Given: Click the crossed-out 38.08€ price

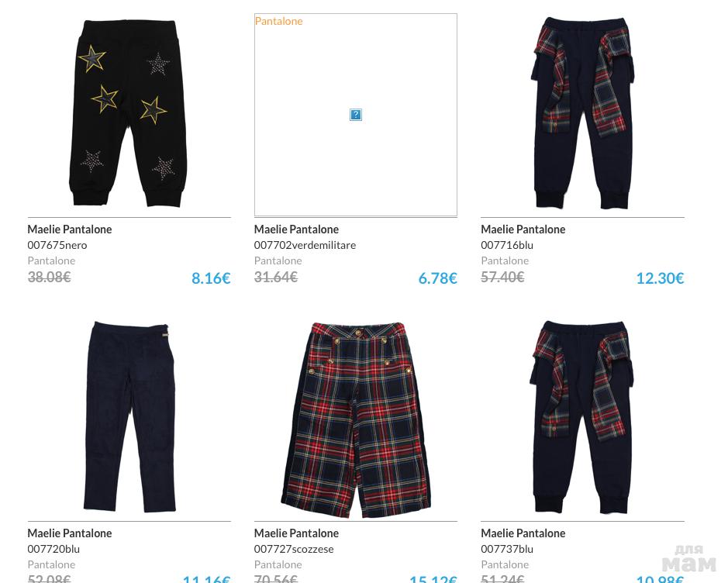Looking at the screenshot, I should (49, 277).
